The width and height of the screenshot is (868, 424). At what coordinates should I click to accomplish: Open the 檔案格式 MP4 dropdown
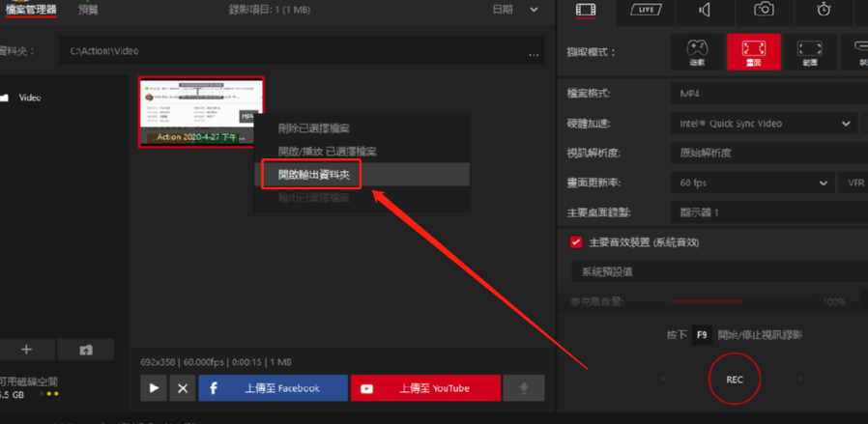coord(768,94)
